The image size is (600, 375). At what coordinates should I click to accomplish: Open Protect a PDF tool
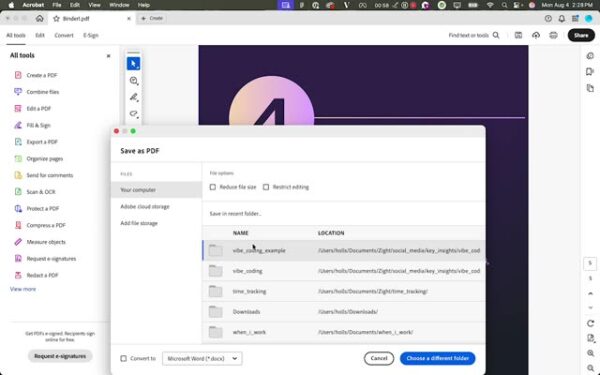(x=37, y=209)
